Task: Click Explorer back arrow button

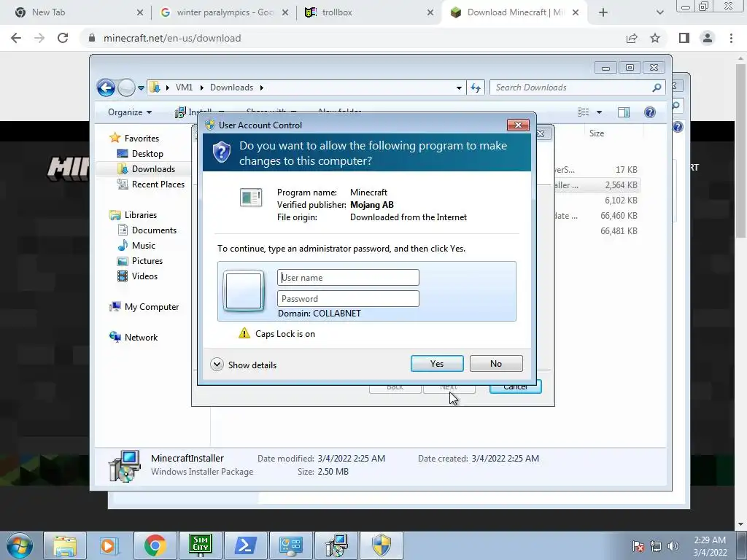Action: point(106,87)
